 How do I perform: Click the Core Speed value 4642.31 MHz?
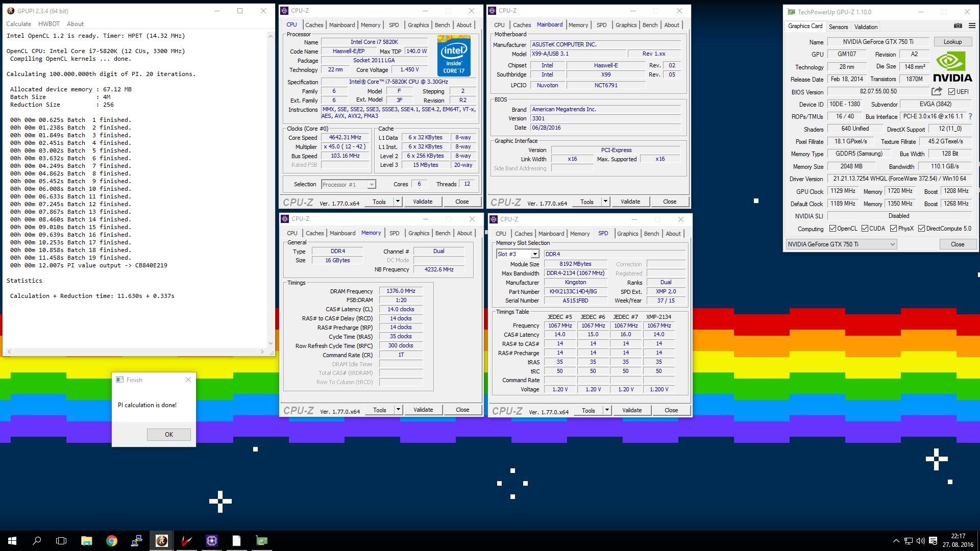tap(345, 138)
